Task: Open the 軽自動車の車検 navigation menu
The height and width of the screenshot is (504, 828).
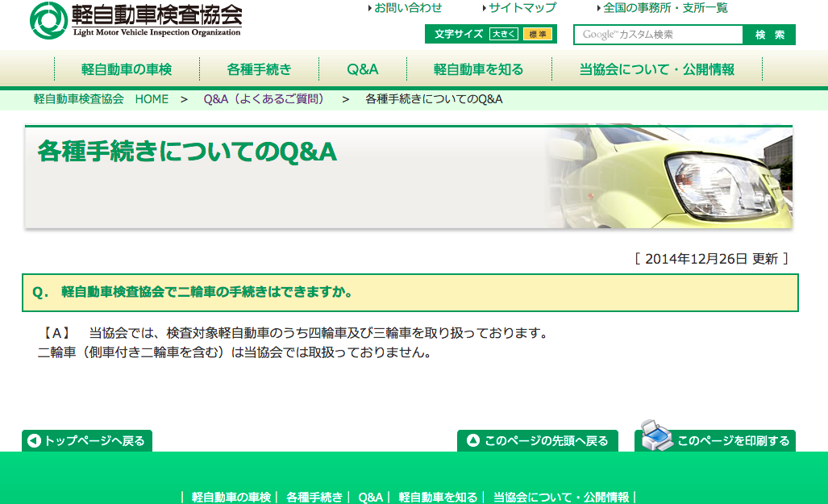Action: coord(127,69)
